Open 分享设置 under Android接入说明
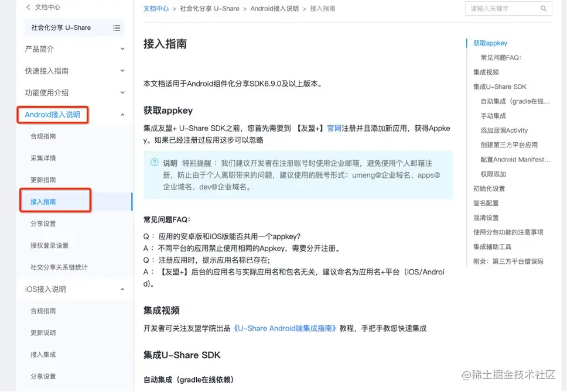The image size is (567, 392). tap(43, 223)
